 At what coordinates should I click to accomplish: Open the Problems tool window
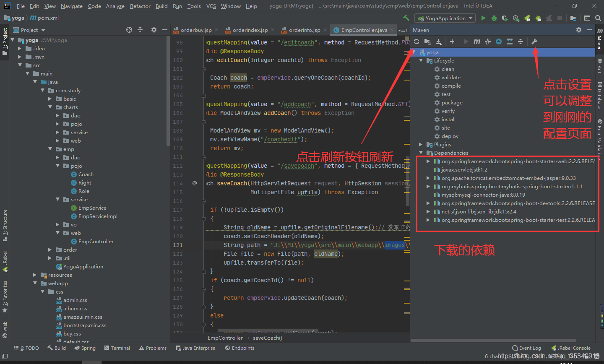pos(153,348)
